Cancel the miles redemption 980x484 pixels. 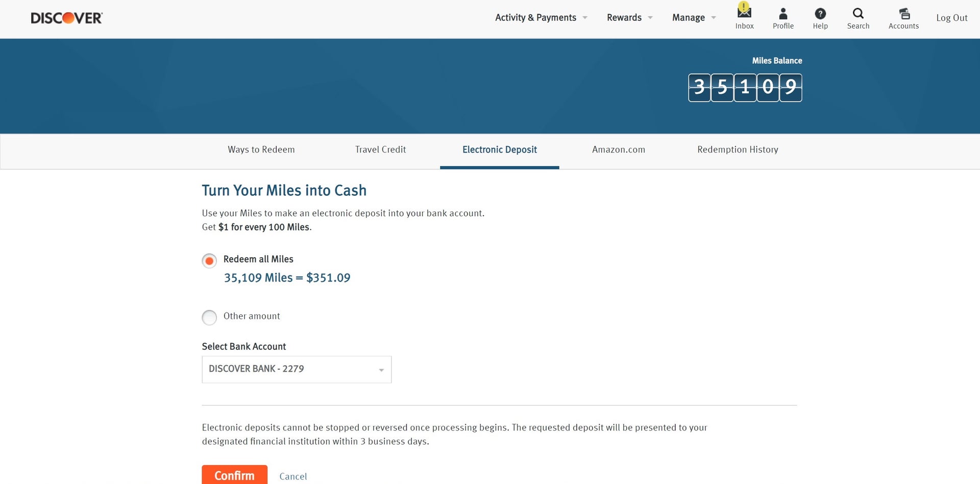[293, 476]
